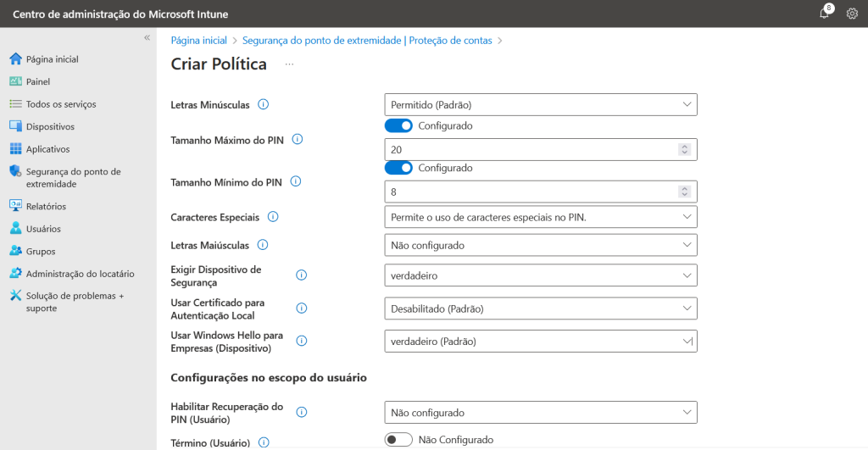This screenshot has width=868, height=450.
Task: Click the Proteção de contas breadcrumb link
Action: (450, 41)
